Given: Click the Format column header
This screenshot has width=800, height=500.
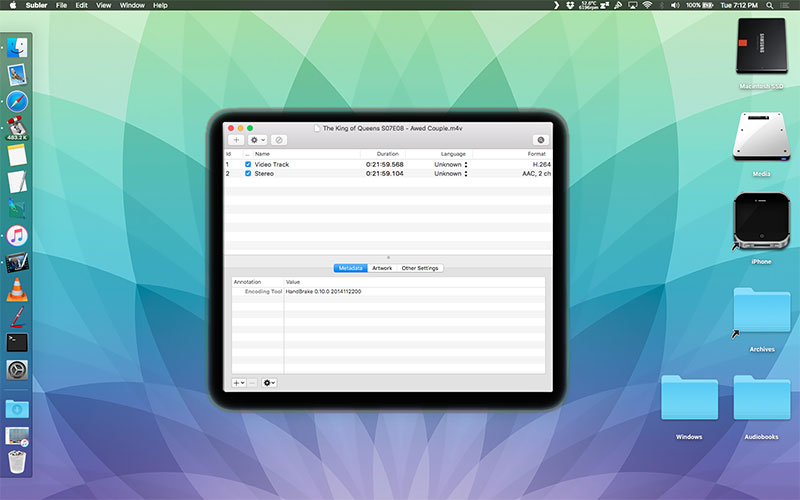Looking at the screenshot, I should (537, 154).
